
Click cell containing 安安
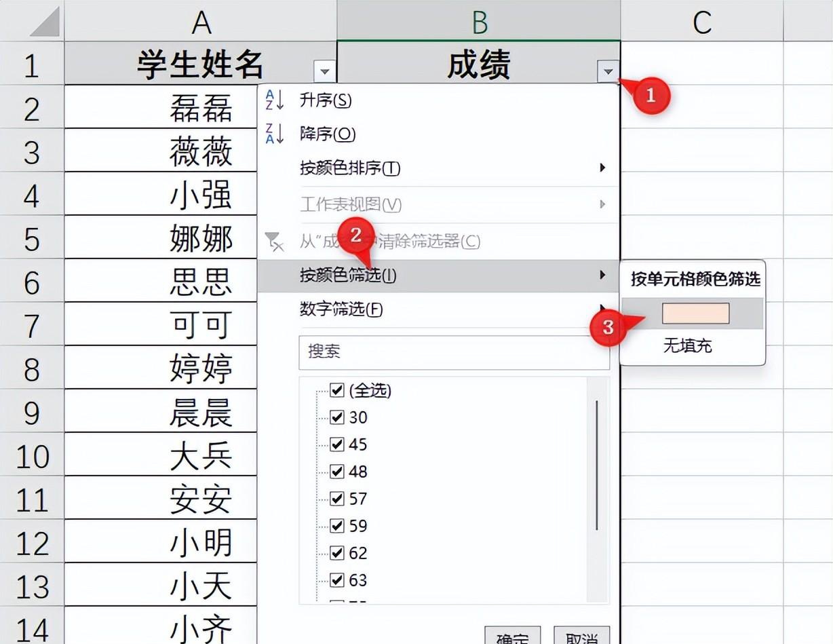point(161,498)
